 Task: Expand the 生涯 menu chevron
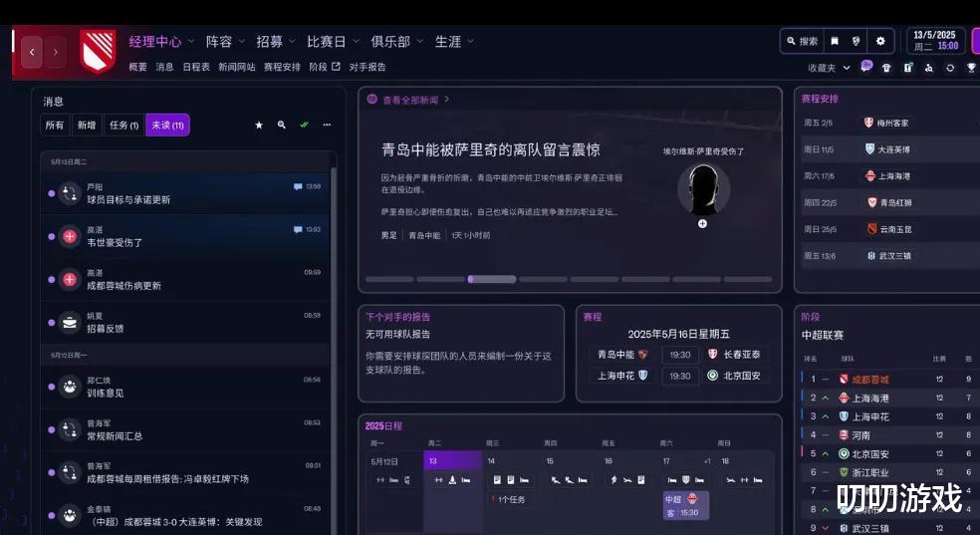pos(471,42)
